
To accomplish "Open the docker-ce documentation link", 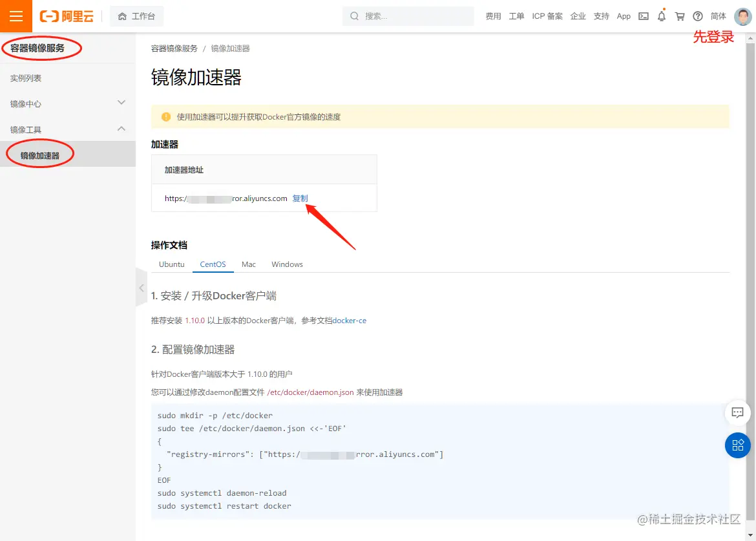I will click(349, 321).
